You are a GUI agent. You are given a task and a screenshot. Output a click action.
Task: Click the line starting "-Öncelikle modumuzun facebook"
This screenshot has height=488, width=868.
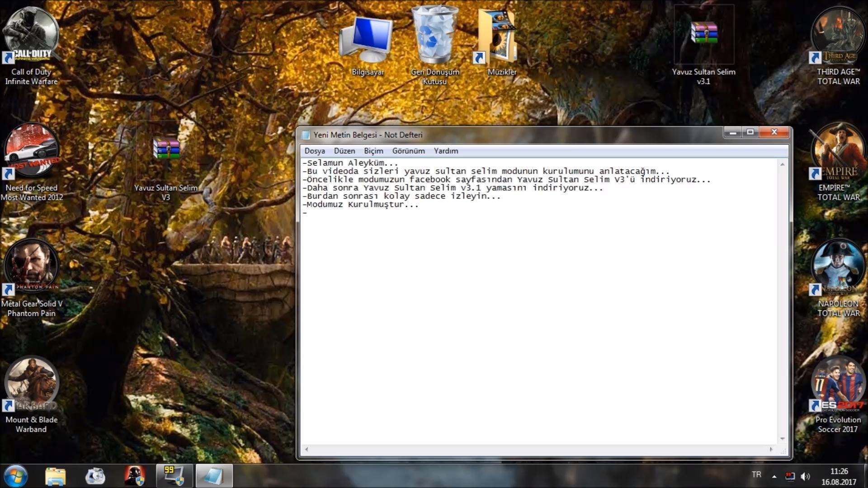pos(506,179)
